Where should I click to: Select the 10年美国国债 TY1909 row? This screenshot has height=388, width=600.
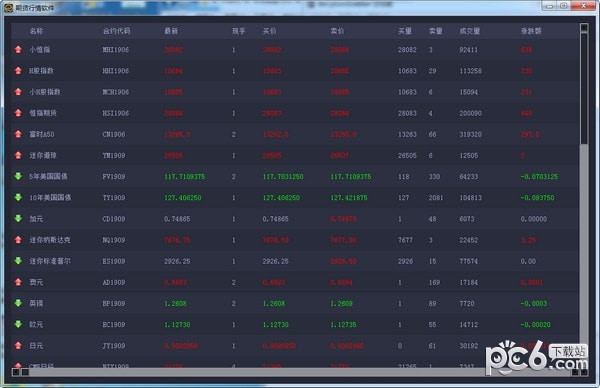[x=295, y=197]
